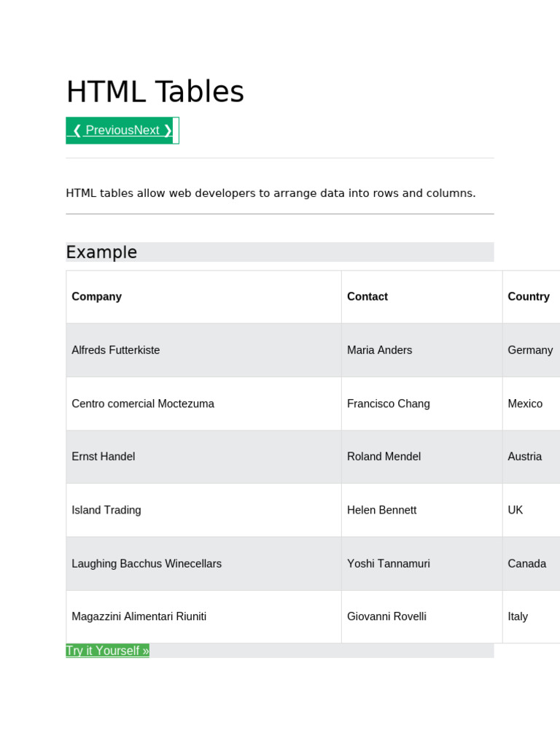Click the Yoshi Tannamuri contact cell

(x=388, y=564)
